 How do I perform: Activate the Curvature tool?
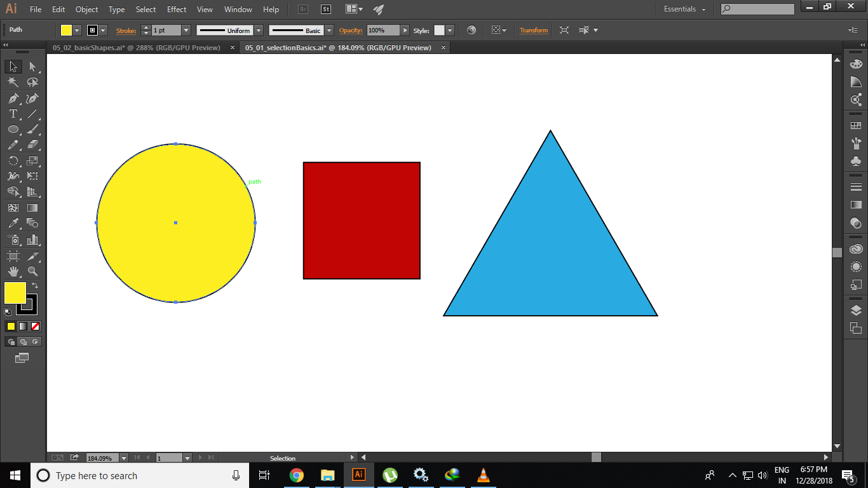[32, 98]
